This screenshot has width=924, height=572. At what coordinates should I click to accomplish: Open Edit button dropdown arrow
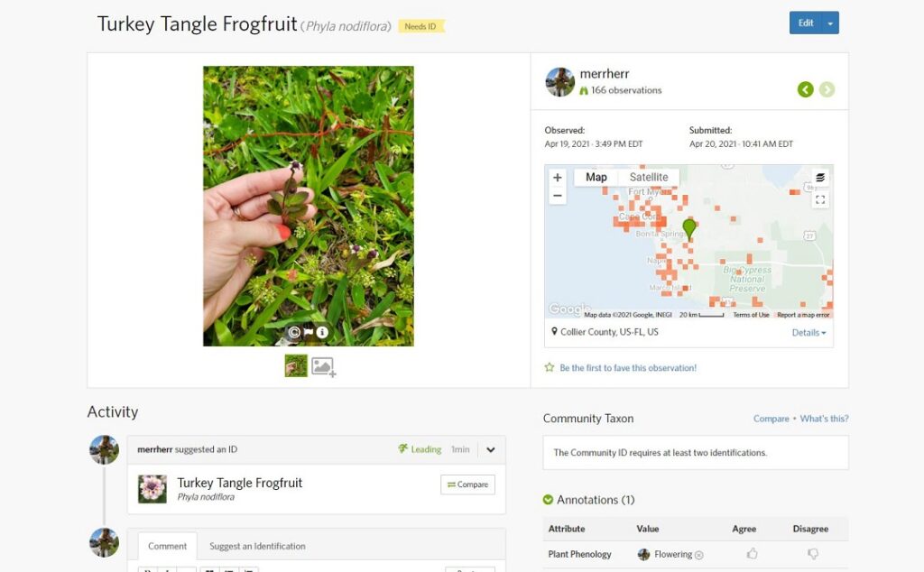pyautogui.click(x=830, y=23)
